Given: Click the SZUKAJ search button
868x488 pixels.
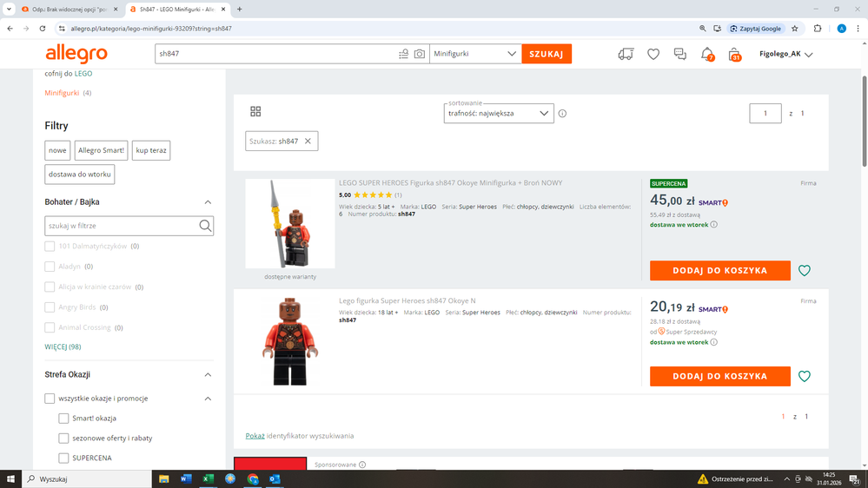Looking at the screenshot, I should 547,54.
